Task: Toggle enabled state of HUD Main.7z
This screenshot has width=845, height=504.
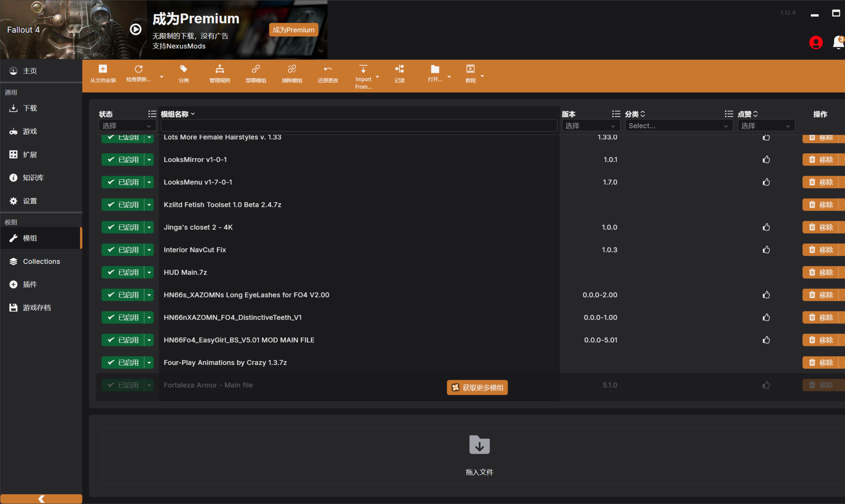Action: click(123, 272)
